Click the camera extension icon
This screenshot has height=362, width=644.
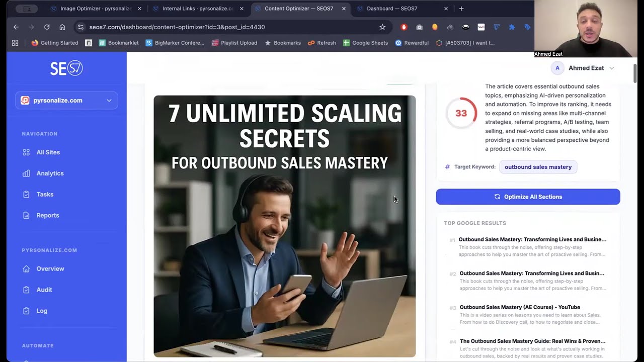point(420,27)
